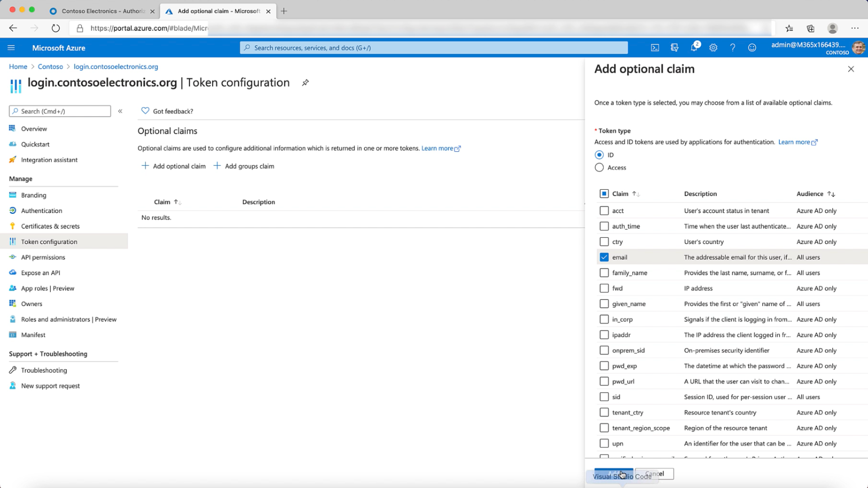Open API permissions menu item
The height and width of the screenshot is (488, 868).
click(43, 257)
